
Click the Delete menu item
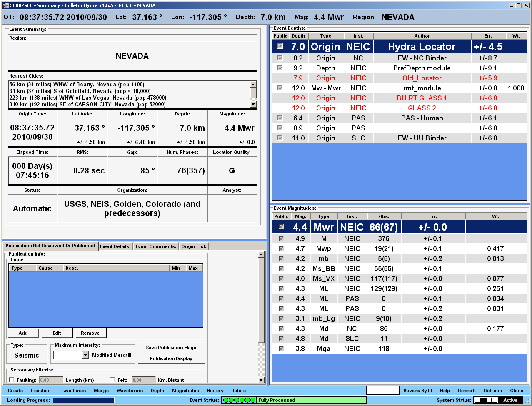(x=239, y=391)
